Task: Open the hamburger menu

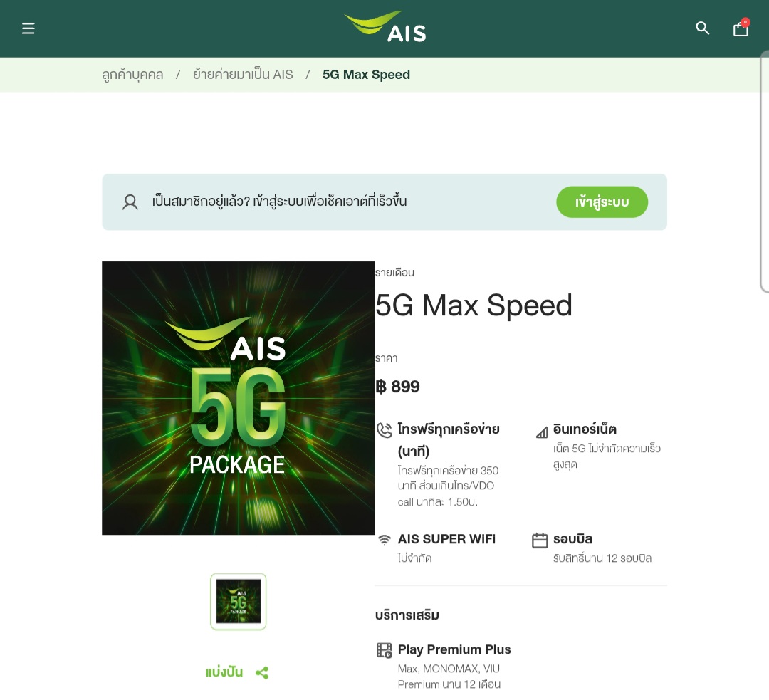Action: [28, 28]
